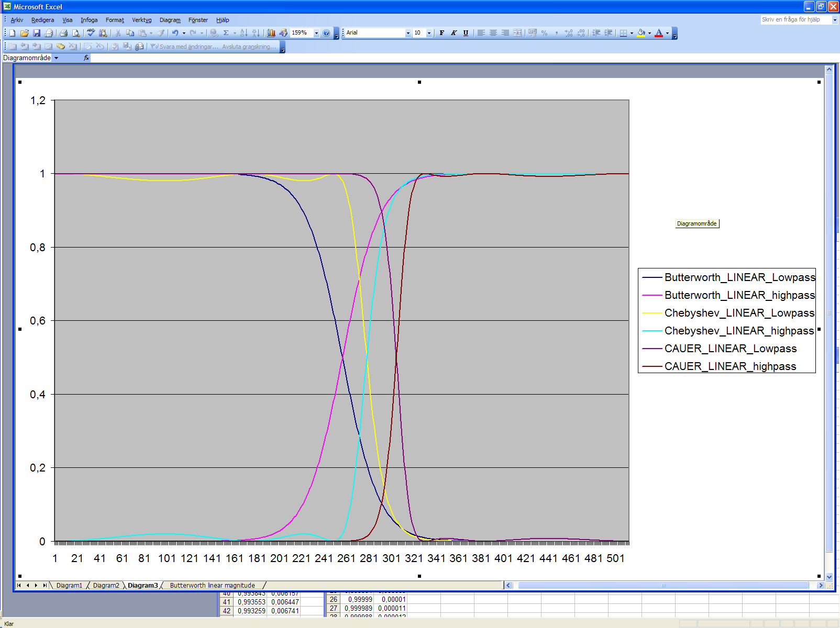This screenshot has height=628, width=840.
Task: Expand the font color dropdown arrow
Action: click(667, 33)
